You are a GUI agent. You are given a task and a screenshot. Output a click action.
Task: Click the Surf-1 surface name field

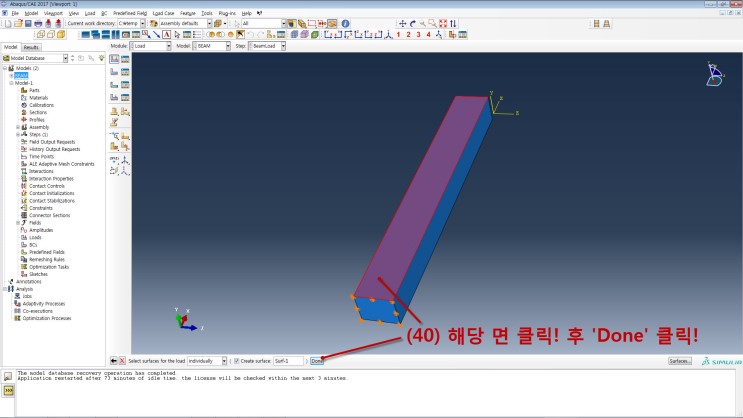pos(288,361)
